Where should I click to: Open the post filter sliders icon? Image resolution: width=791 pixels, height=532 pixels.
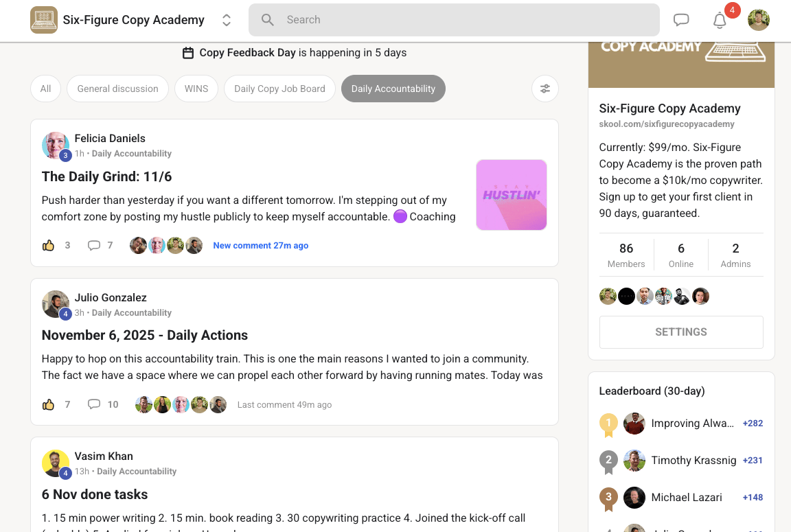(544, 89)
